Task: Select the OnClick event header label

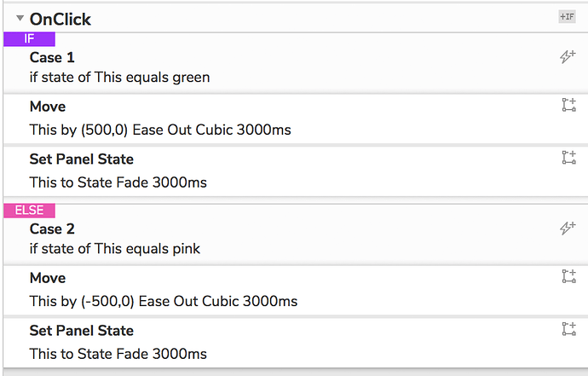Action: [60, 18]
